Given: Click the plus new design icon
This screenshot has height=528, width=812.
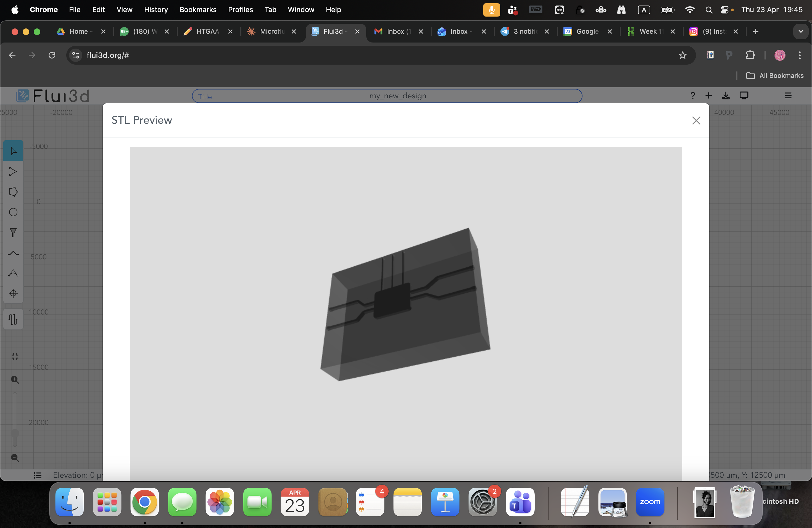Looking at the screenshot, I should 709,96.
